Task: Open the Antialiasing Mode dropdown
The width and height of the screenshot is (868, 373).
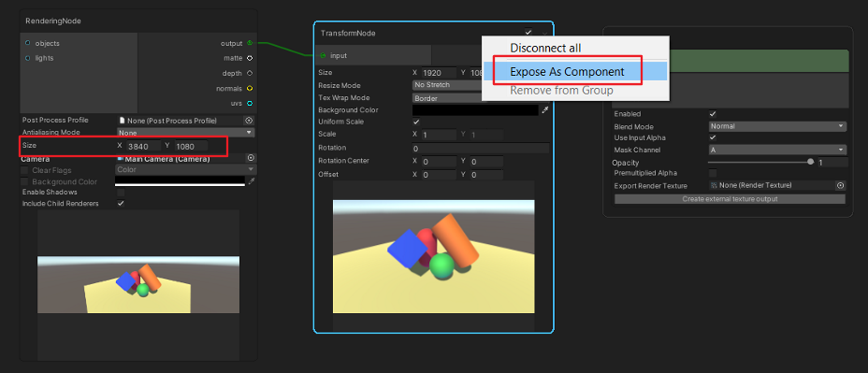Action: [185, 133]
